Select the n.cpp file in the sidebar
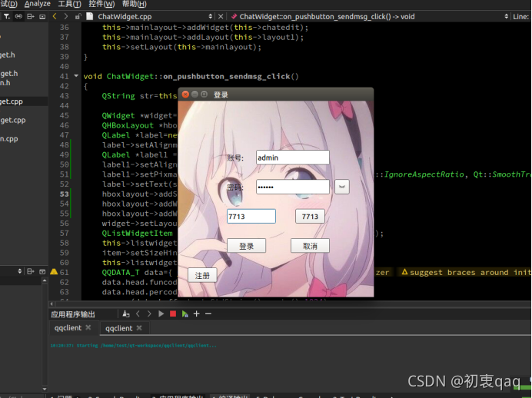The height and width of the screenshot is (398, 532). [x=9, y=138]
